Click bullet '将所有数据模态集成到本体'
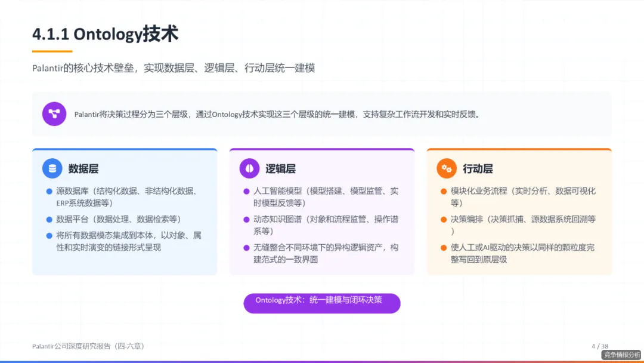 129,241
